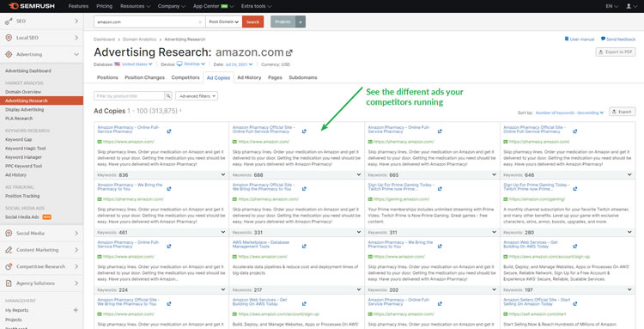Collapse the Advertising sidebar section
644x329 pixels.
pyautogui.click(x=76, y=54)
